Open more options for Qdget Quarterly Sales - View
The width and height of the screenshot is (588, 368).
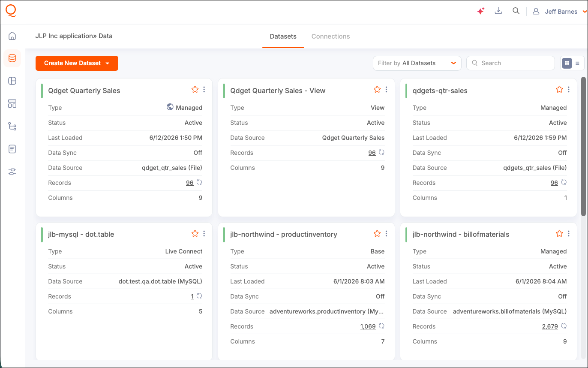(386, 89)
